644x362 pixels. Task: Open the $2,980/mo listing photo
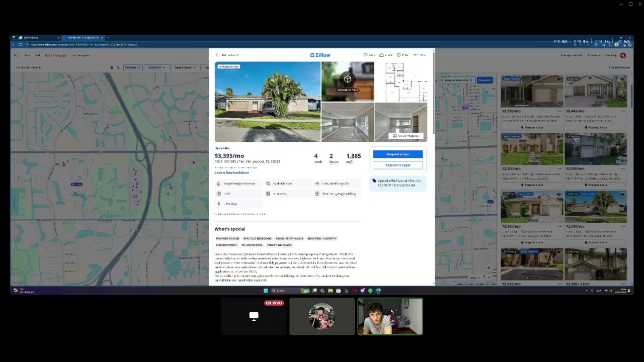[x=532, y=207]
